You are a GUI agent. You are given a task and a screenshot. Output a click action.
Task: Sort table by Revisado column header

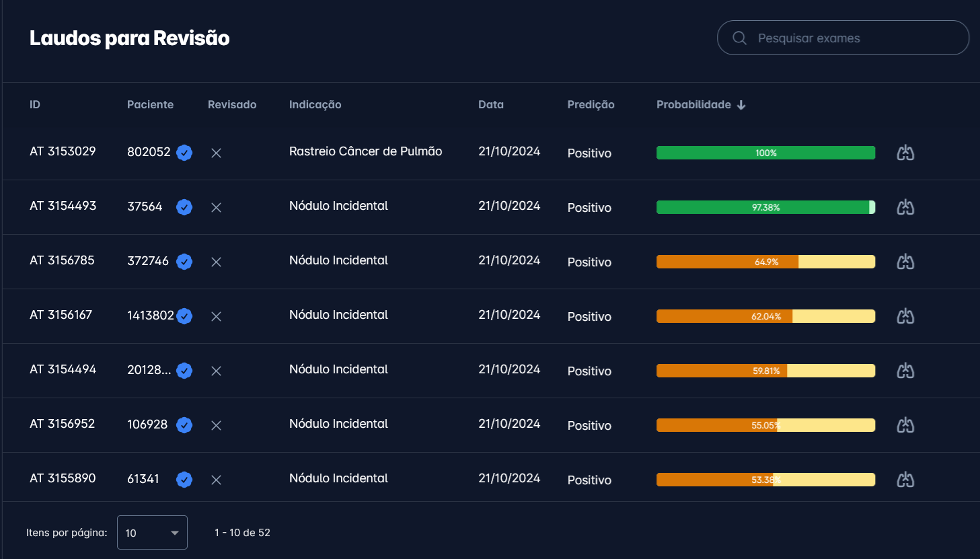tap(232, 104)
